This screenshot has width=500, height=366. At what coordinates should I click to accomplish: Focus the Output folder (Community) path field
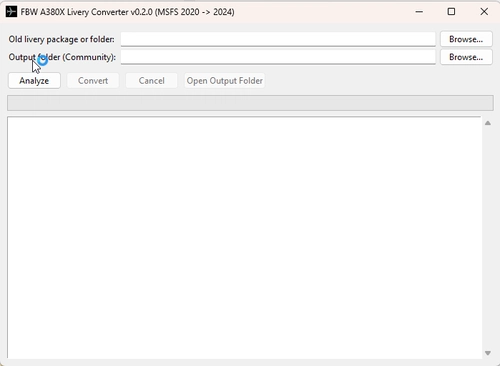[x=278, y=57]
